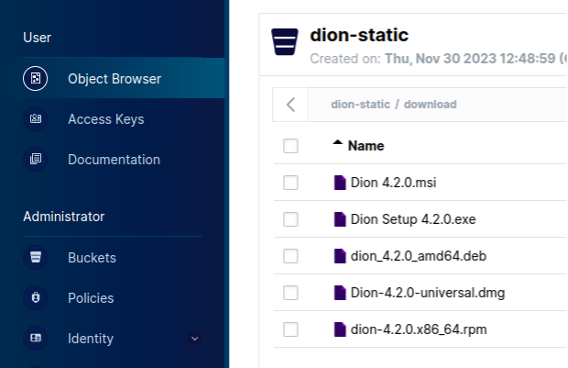The height and width of the screenshot is (368, 568).
Task: Select all files with header checkbox
Action: click(291, 146)
